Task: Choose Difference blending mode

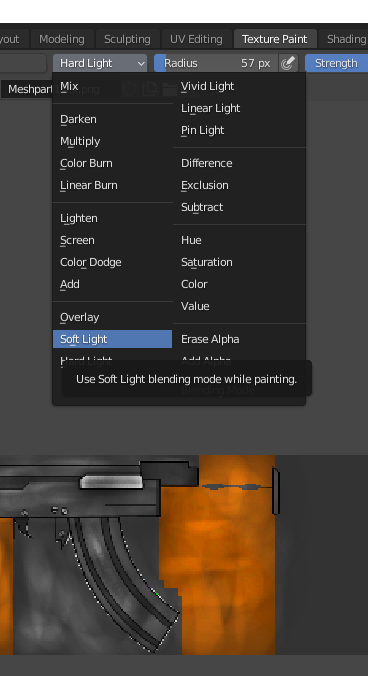Action: click(239, 163)
